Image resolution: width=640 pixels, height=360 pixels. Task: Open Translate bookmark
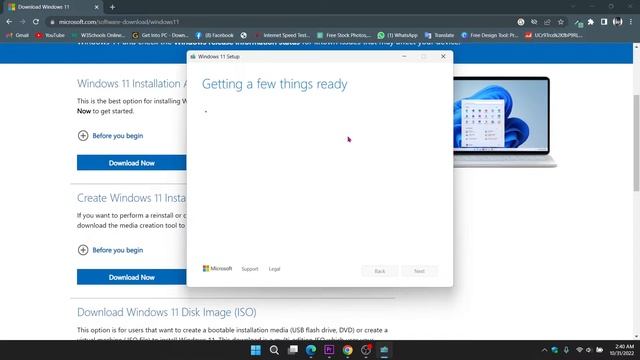[439, 36]
